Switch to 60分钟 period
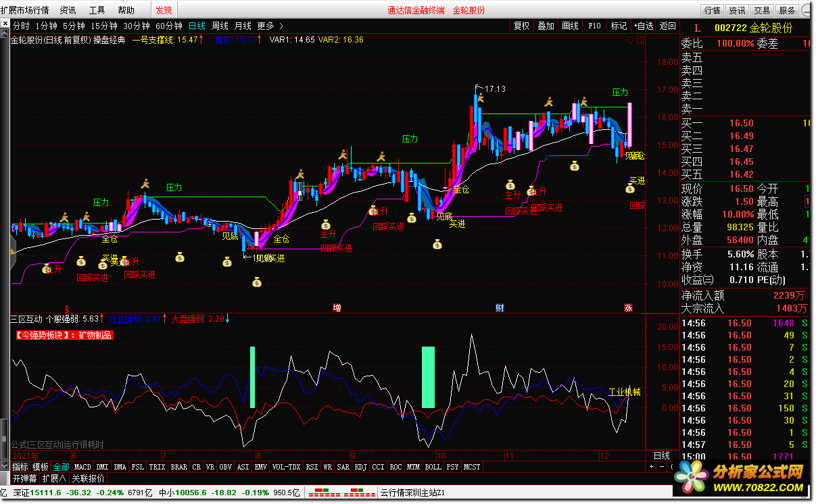The height and width of the screenshot is (504, 816). tap(169, 26)
